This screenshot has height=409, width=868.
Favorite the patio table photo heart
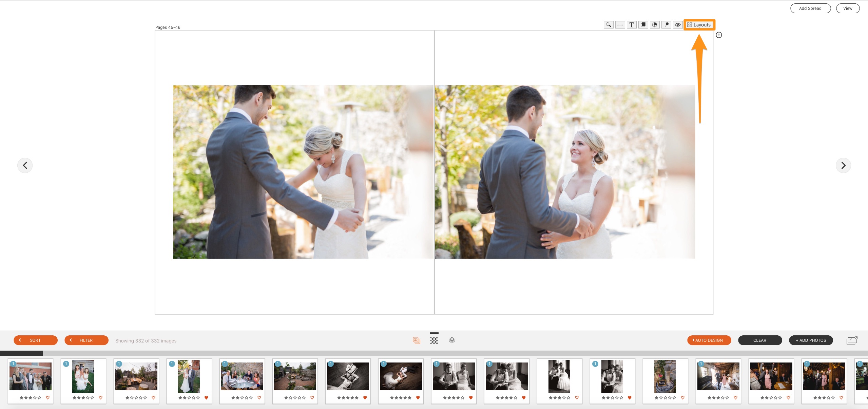click(153, 397)
